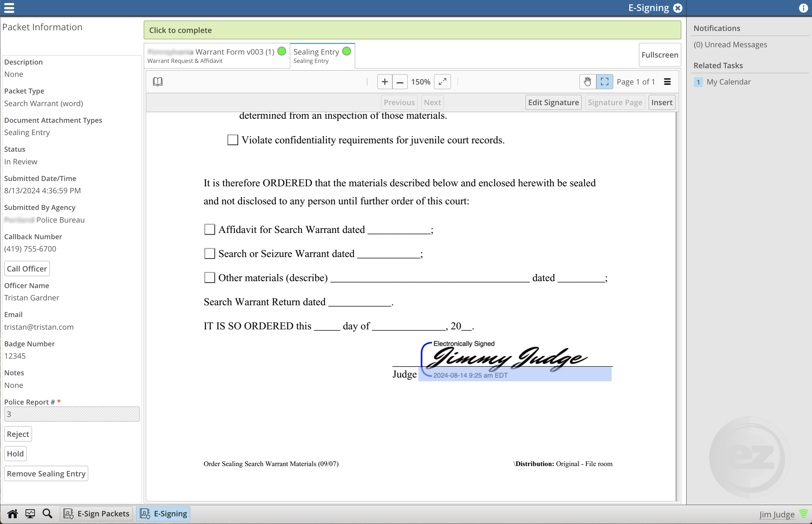This screenshot has width=812, height=524.
Task: Zoom out with the minus icon
Action: point(400,82)
